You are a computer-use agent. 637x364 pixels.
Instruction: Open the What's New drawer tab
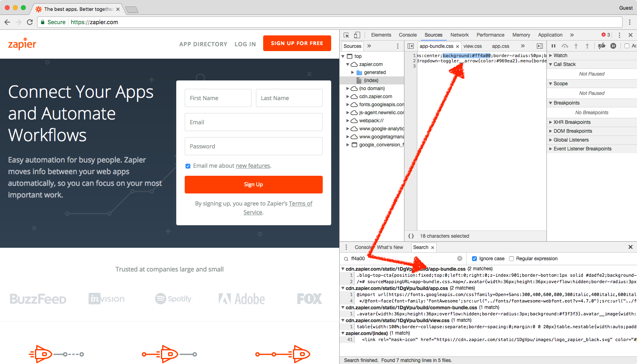point(390,247)
